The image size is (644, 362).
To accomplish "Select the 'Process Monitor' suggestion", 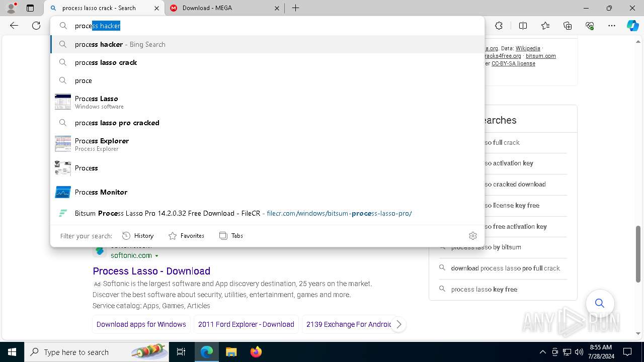I will pos(267,192).
